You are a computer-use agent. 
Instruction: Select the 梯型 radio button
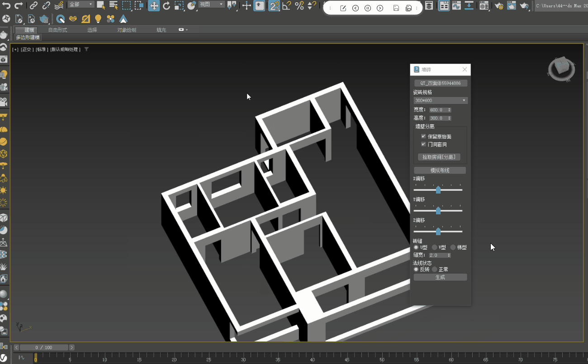[x=453, y=247]
